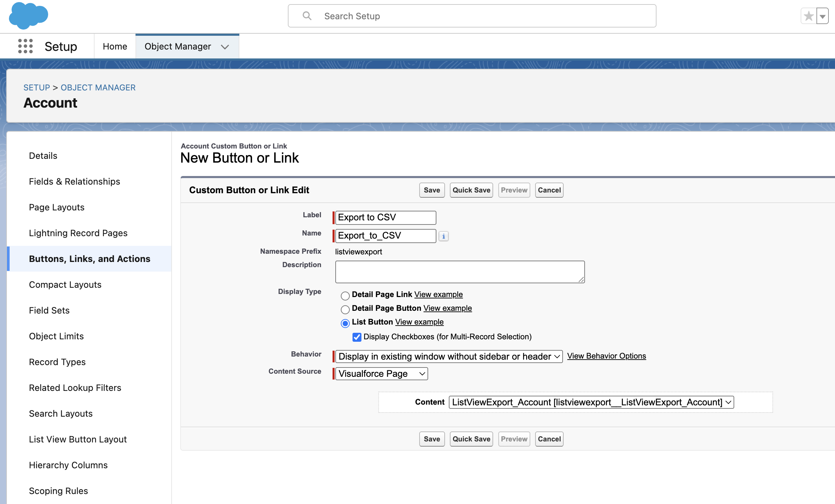Open the Content Source dropdown
The width and height of the screenshot is (835, 504).
[381, 374]
